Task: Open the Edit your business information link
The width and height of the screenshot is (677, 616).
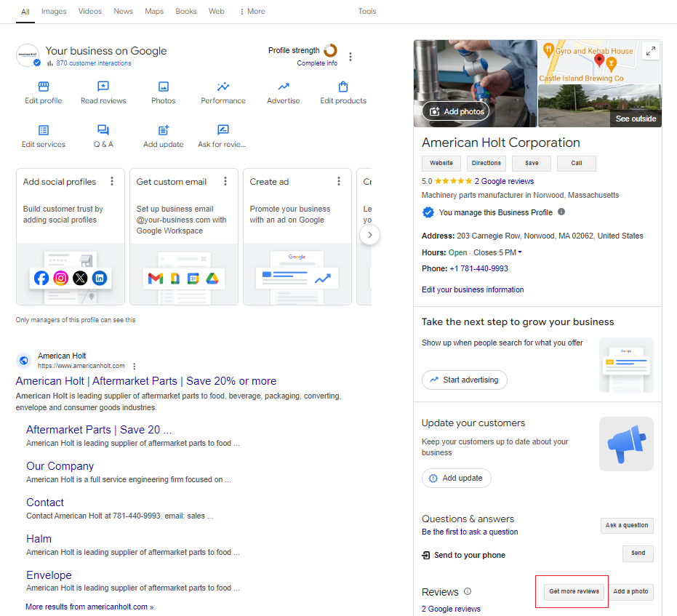Action: pos(473,289)
